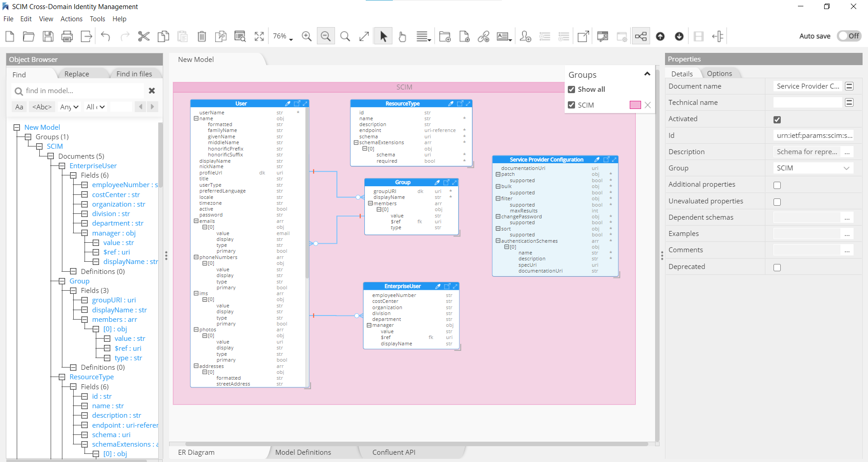
Task: Cut the selection with the scissors tool
Action: point(144,36)
